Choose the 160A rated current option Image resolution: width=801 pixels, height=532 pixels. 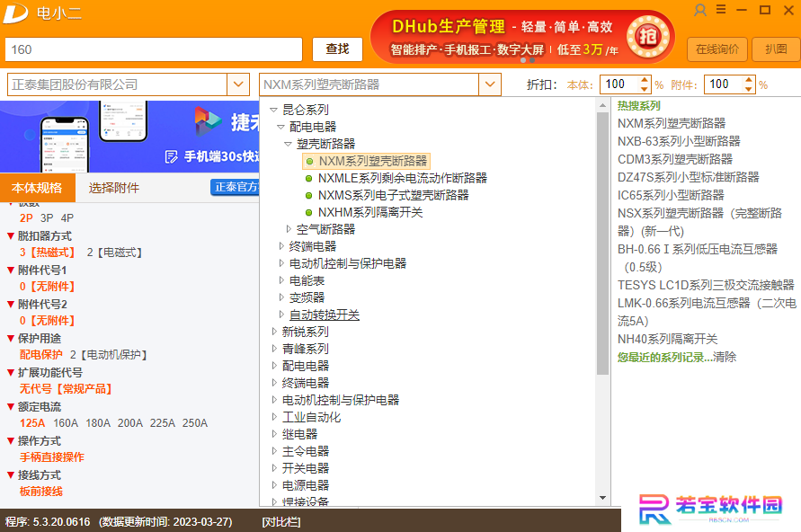[x=66, y=423]
